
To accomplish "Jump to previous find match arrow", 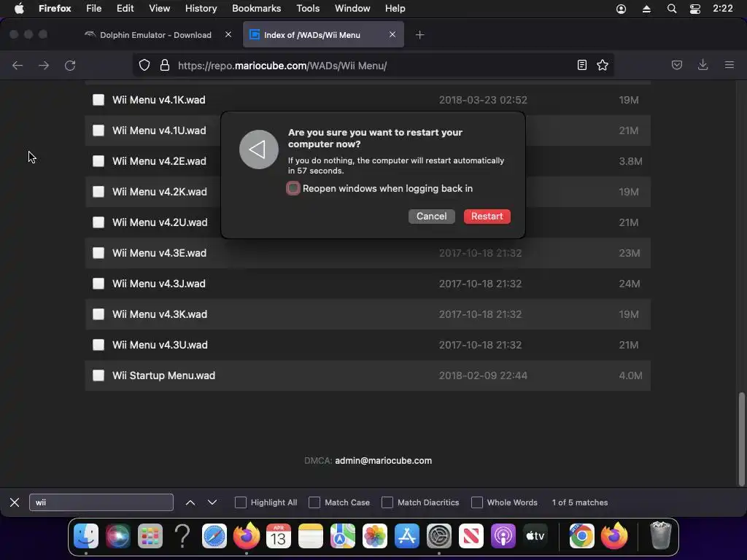I will 190,502.
